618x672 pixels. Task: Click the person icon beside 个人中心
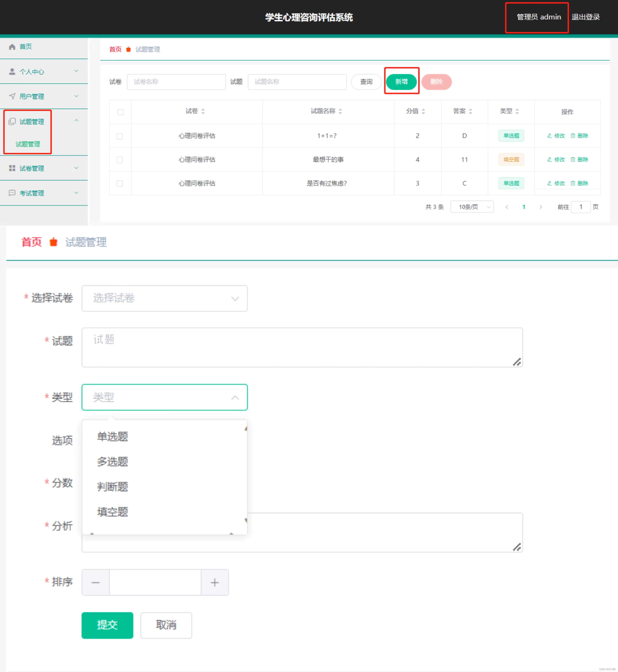[x=12, y=72]
